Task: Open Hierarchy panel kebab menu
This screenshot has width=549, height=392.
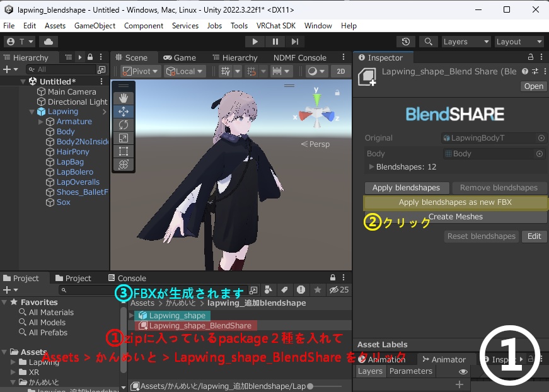Action: [101, 57]
